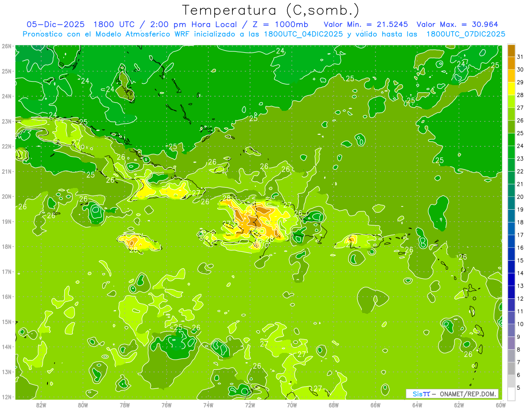Click latitude axis label "21N"

click(7, 172)
